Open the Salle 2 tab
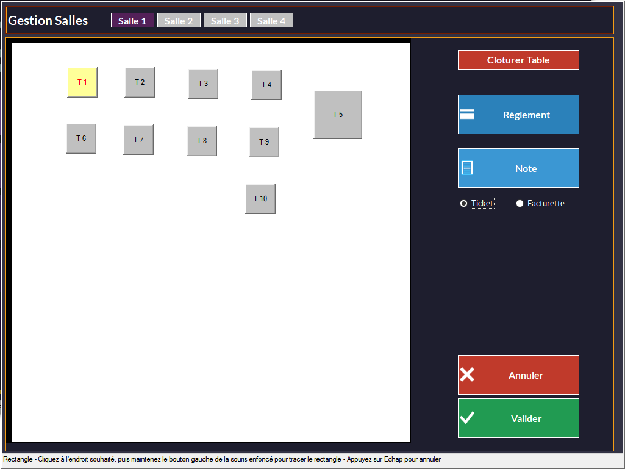 [179, 21]
